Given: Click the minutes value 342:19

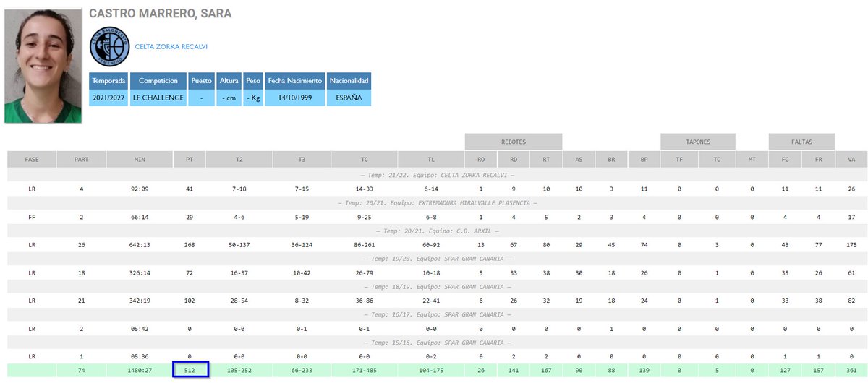Looking at the screenshot, I should click(140, 301).
